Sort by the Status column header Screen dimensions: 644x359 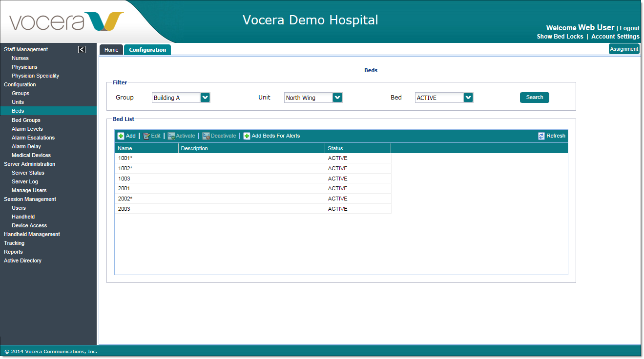(358, 148)
